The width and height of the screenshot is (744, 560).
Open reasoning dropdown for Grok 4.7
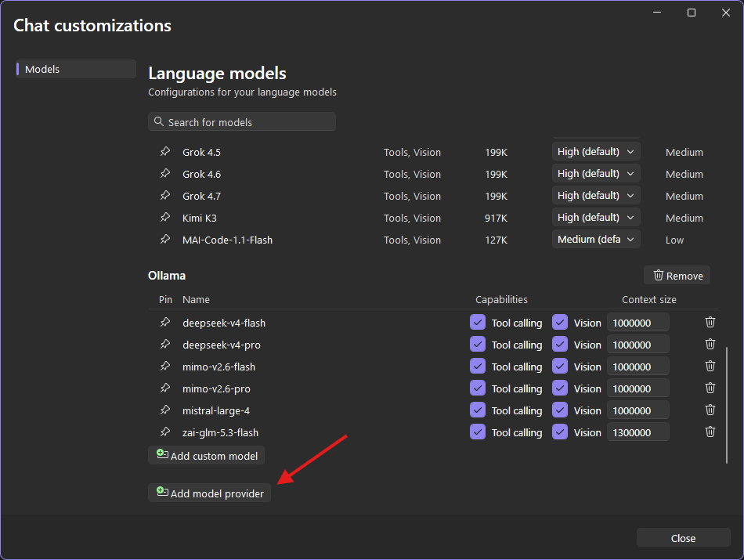pyautogui.click(x=596, y=195)
